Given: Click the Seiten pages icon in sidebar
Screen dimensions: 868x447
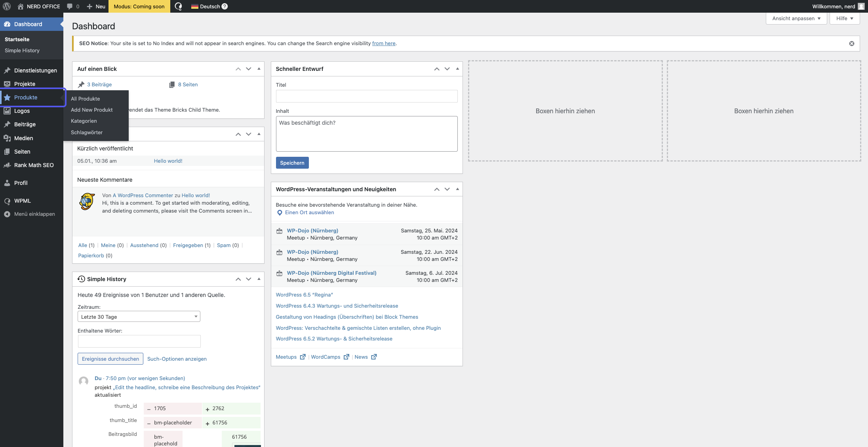Looking at the screenshot, I should 7,152.
